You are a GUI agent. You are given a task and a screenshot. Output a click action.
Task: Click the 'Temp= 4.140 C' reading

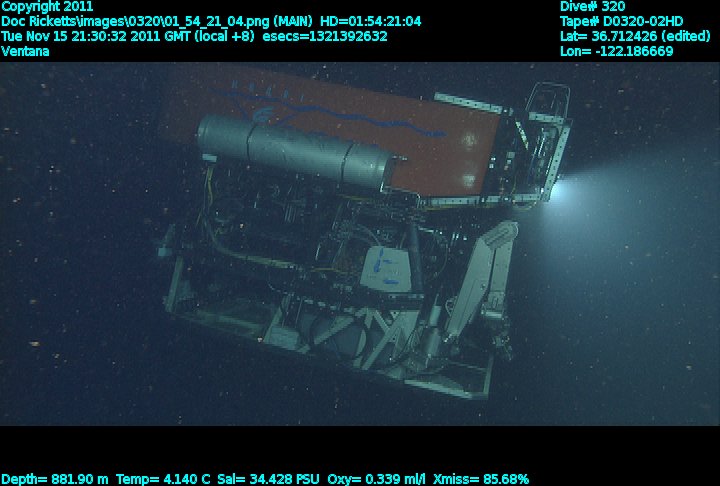(163, 479)
